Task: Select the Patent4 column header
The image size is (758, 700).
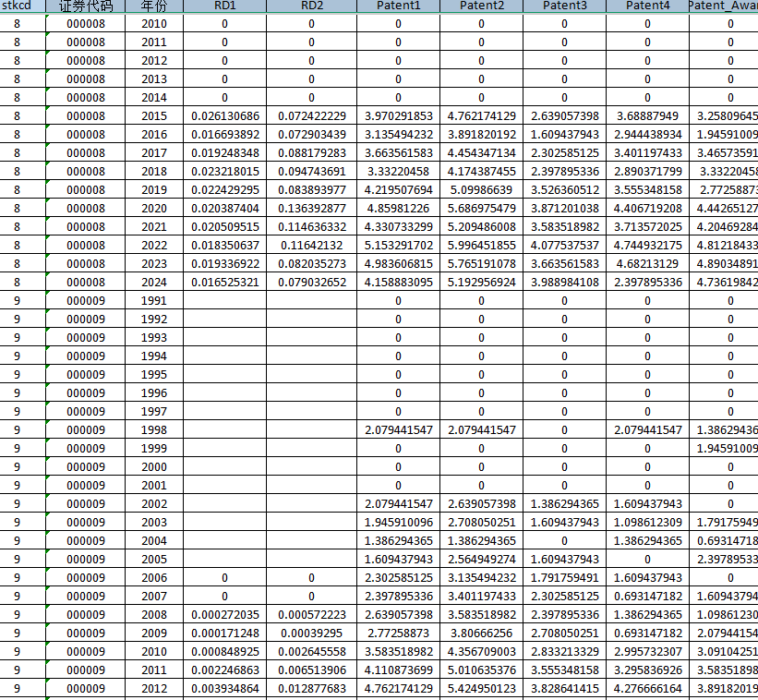Action: tap(648, 6)
